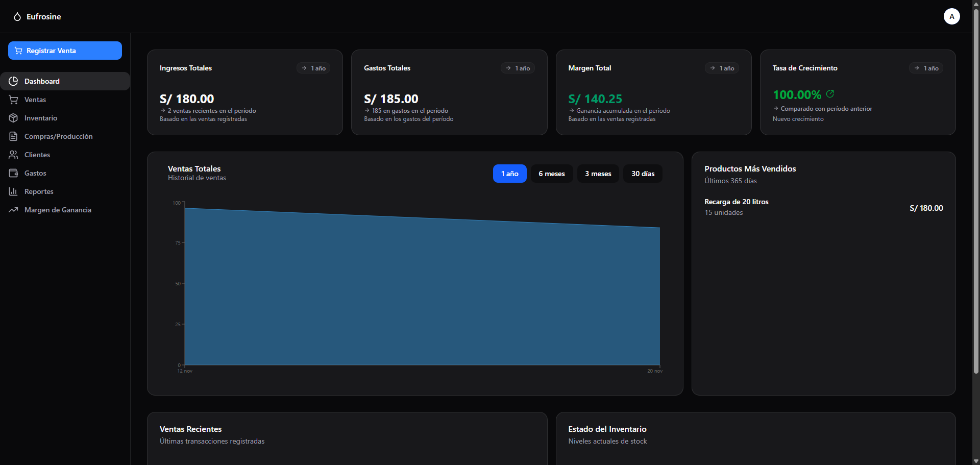Click the '100.00%' growth rate value
Screen dimensions: 980x465
[797, 95]
